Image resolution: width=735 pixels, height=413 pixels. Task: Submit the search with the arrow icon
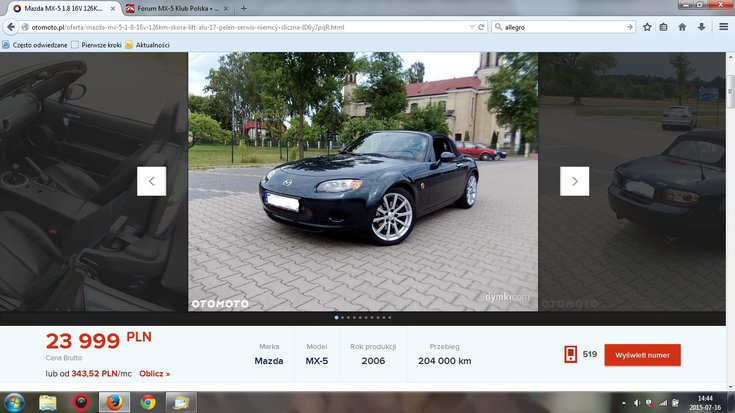coord(630,27)
